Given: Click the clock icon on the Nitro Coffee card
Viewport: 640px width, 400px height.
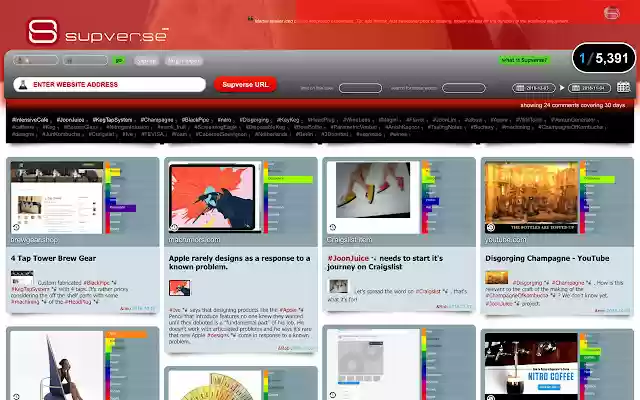Looking at the screenshot, I should 491,397.
